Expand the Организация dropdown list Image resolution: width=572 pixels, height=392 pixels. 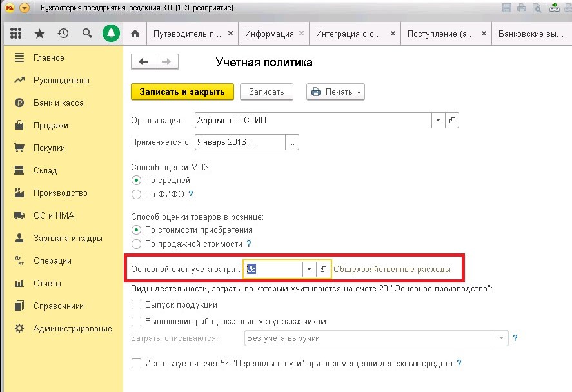438,121
